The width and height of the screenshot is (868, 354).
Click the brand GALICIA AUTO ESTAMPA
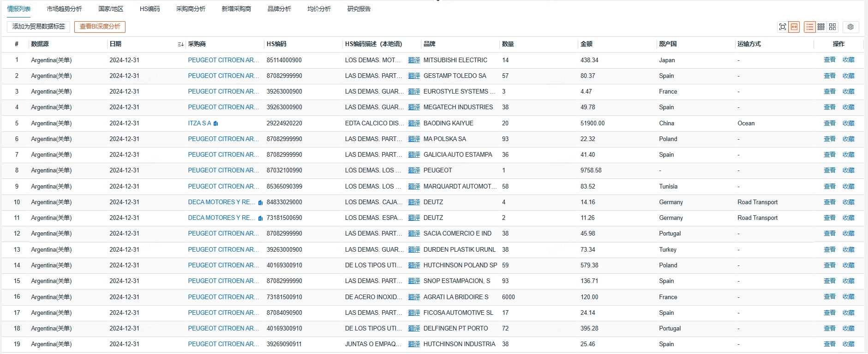458,154
